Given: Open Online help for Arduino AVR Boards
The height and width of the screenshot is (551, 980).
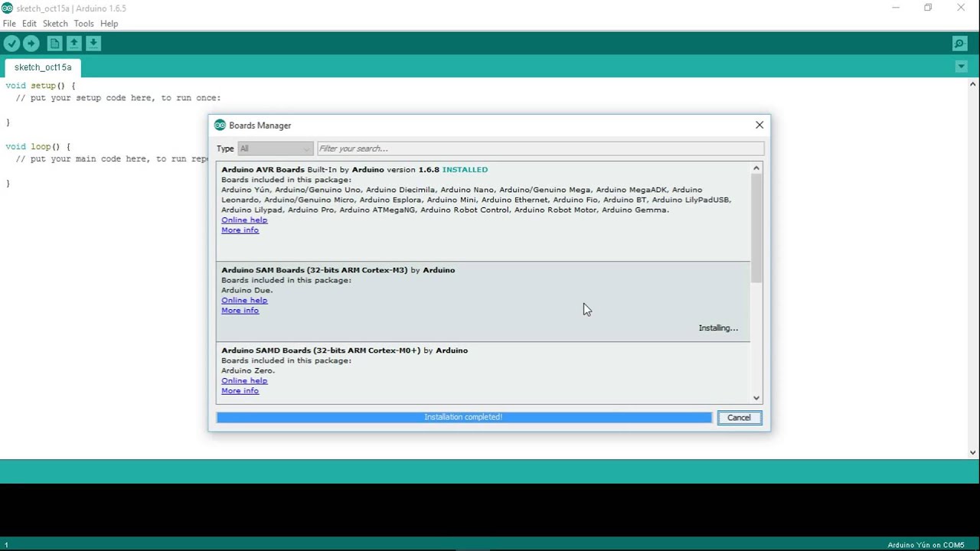Looking at the screenshot, I should coord(244,220).
